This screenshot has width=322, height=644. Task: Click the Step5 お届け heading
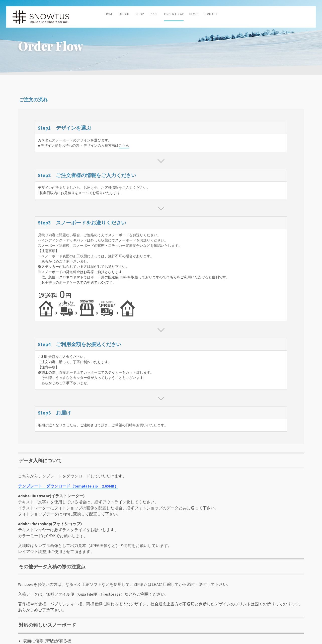point(54,413)
